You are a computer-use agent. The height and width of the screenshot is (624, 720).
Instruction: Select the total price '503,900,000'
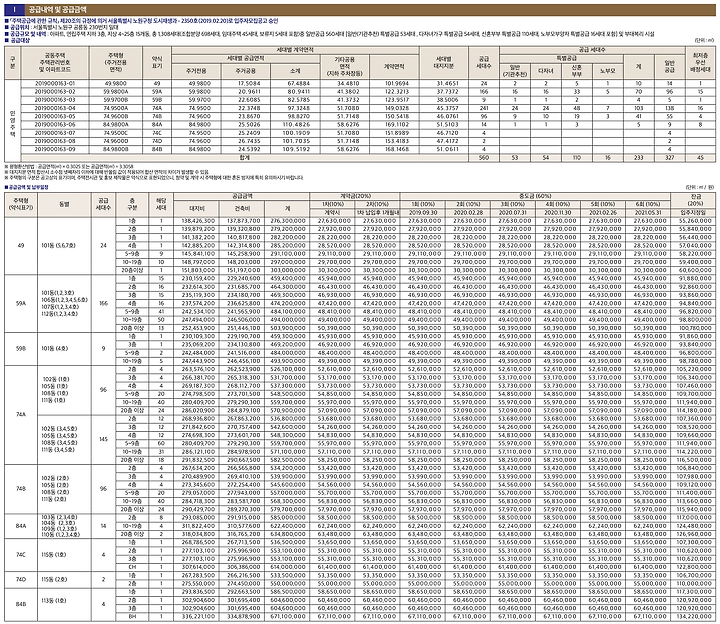tap(287, 328)
